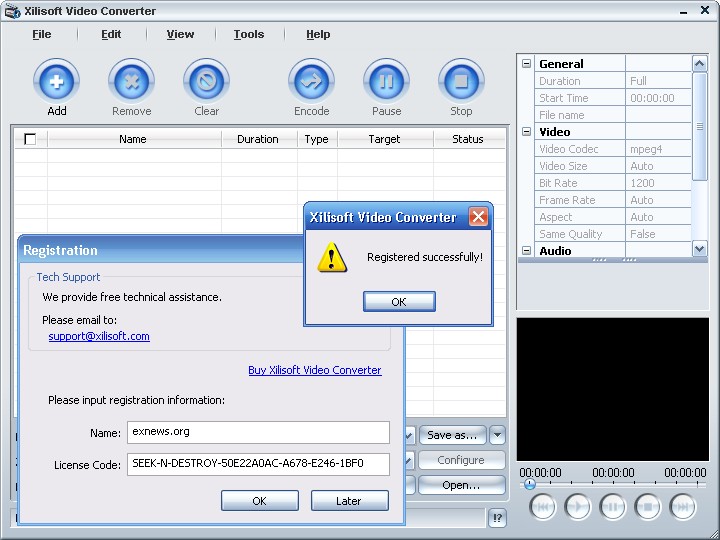720x540 pixels.
Task: Click the Name column header
Action: coord(133,139)
